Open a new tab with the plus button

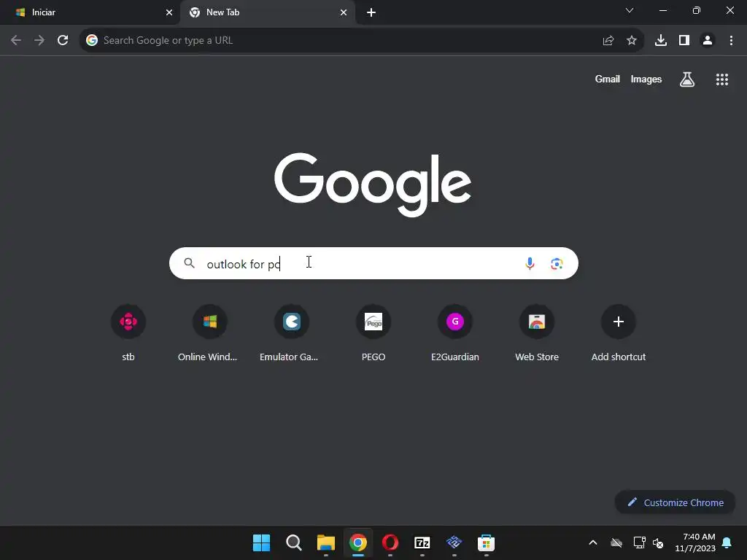click(x=371, y=12)
